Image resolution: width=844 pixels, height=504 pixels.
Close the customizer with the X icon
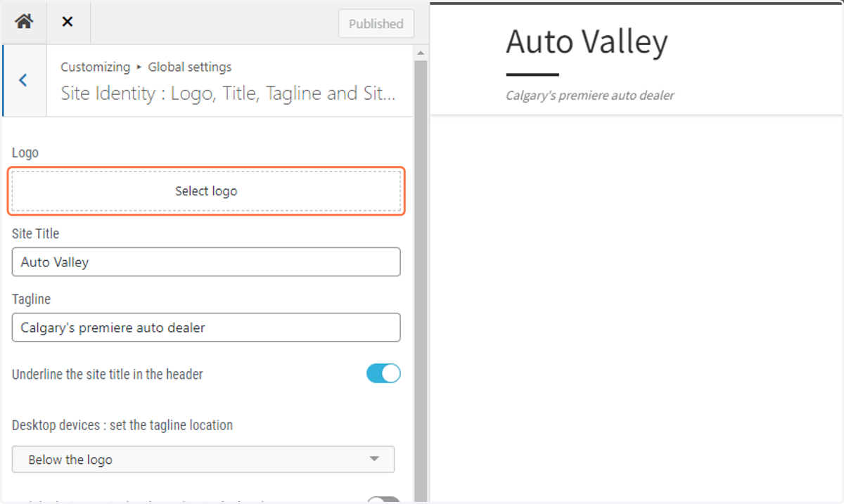(68, 22)
